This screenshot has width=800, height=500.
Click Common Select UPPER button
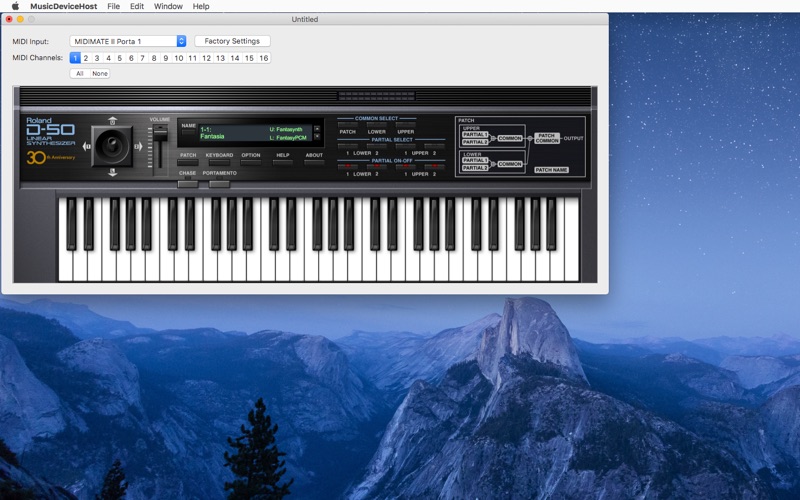point(406,124)
